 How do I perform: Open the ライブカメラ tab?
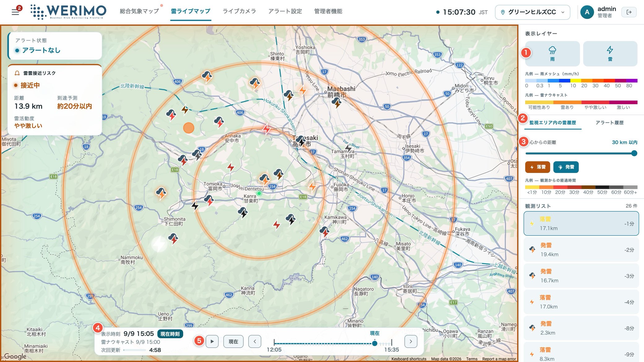click(239, 11)
